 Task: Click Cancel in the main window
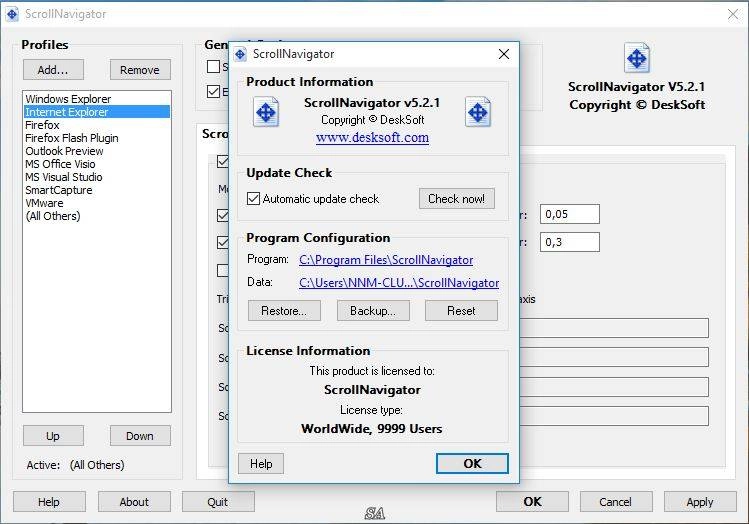(x=616, y=502)
